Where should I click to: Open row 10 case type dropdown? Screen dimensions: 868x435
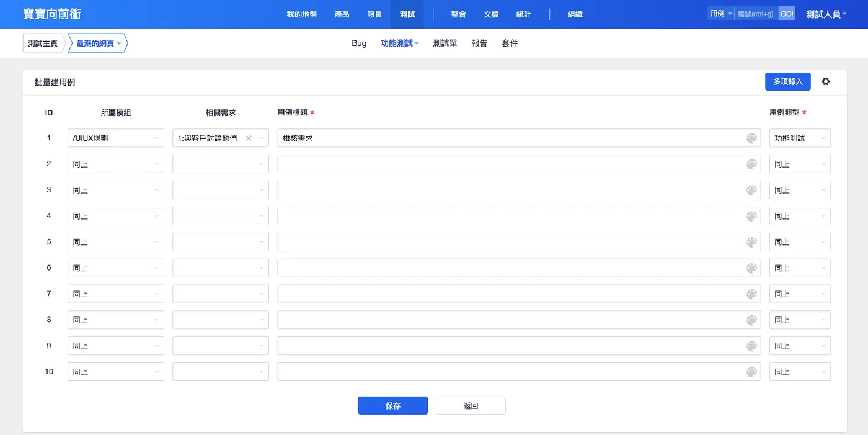click(x=800, y=372)
